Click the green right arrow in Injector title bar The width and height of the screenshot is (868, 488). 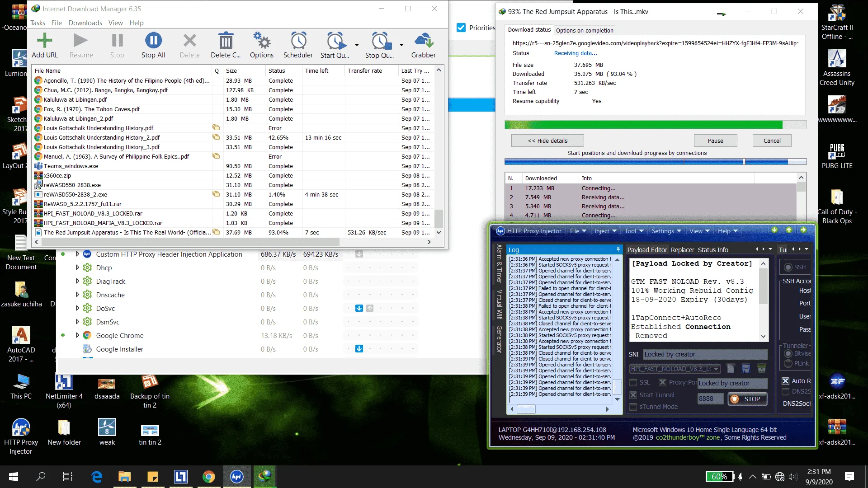pos(803,230)
